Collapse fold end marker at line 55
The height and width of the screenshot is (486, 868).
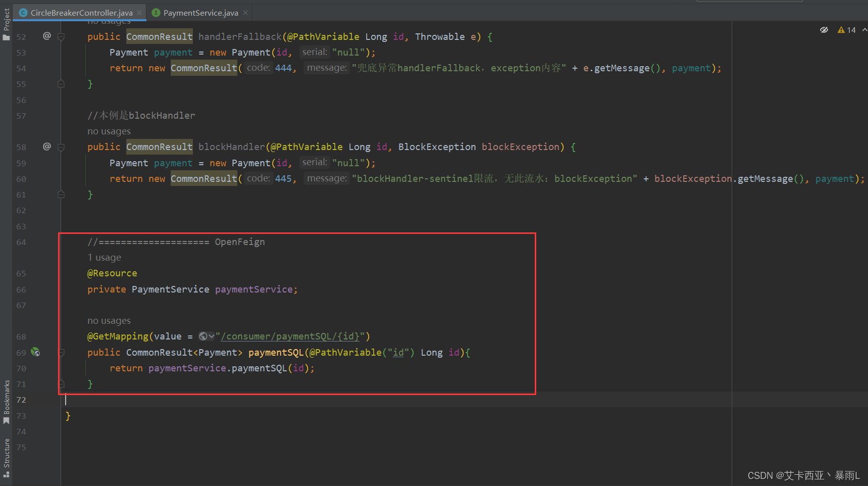(x=61, y=84)
